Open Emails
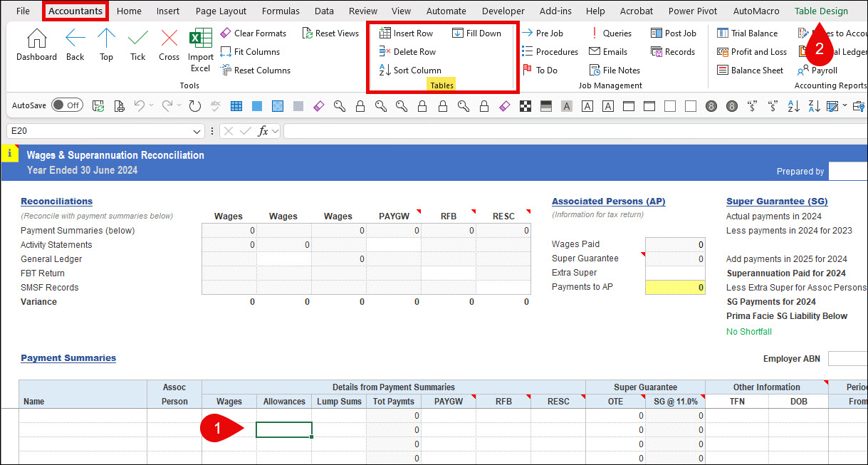This screenshot has height=465, width=868. point(607,52)
